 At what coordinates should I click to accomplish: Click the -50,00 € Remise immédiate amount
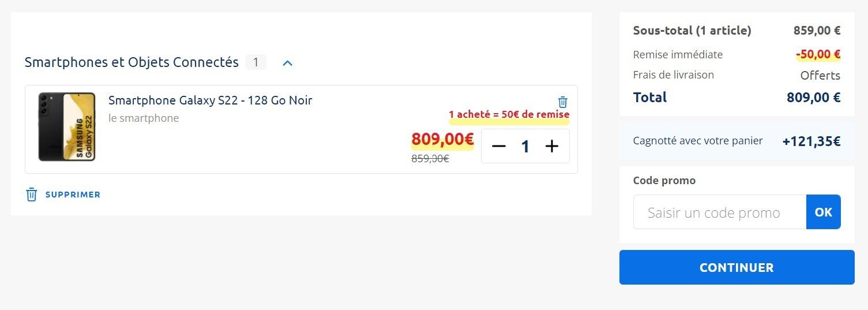(818, 55)
